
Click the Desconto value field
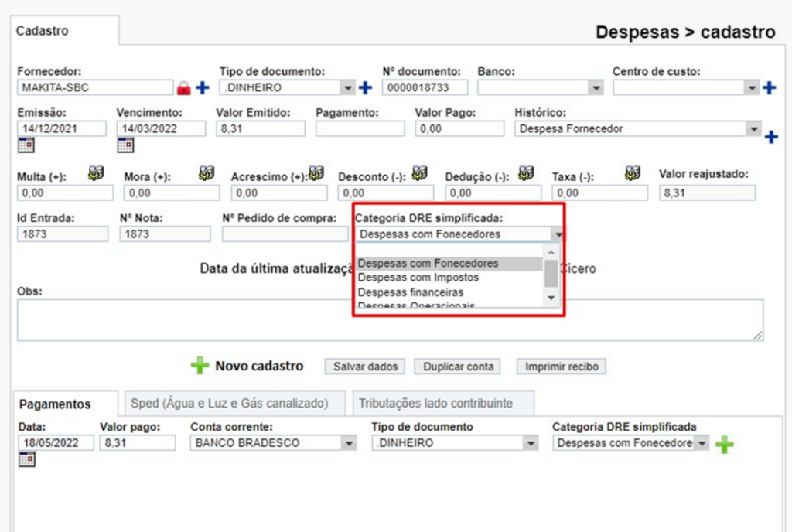[386, 193]
